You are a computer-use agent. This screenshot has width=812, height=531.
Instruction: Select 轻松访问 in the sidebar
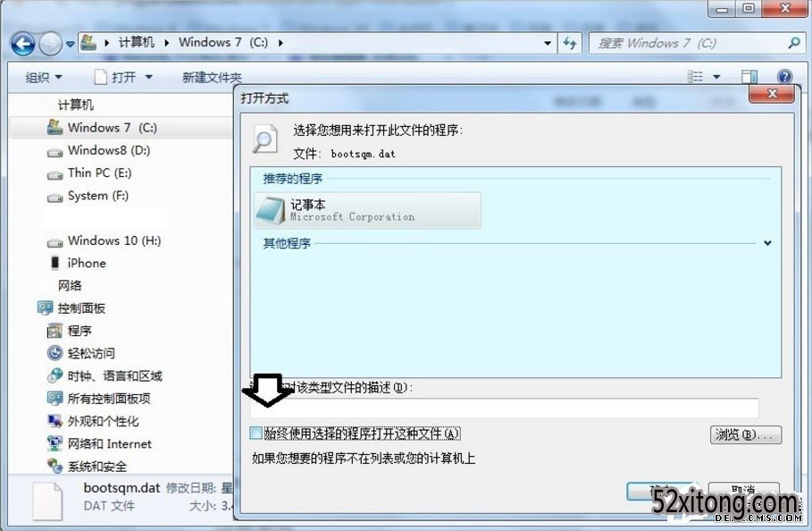pos(91,353)
